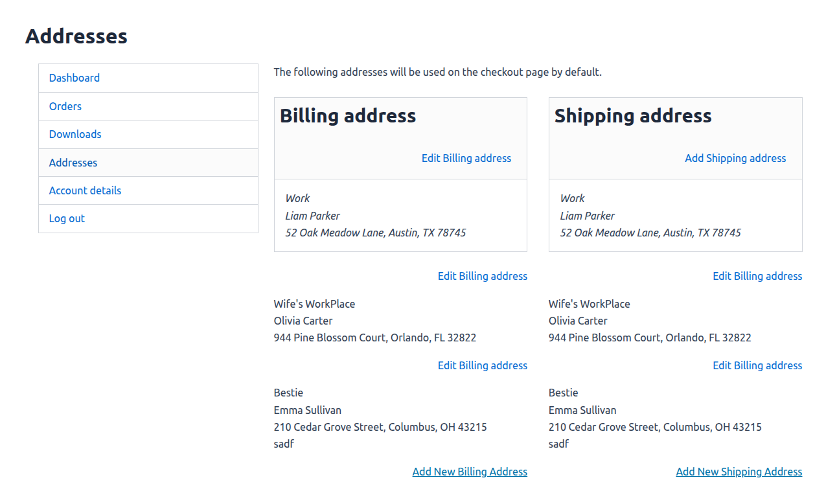Viewport: 837px width, 504px height.
Task: Click the Addresses page title
Action: pyautogui.click(x=76, y=36)
